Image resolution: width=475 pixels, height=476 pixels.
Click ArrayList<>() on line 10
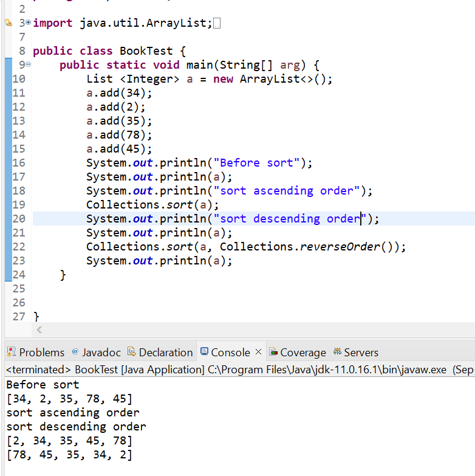[x=282, y=79]
